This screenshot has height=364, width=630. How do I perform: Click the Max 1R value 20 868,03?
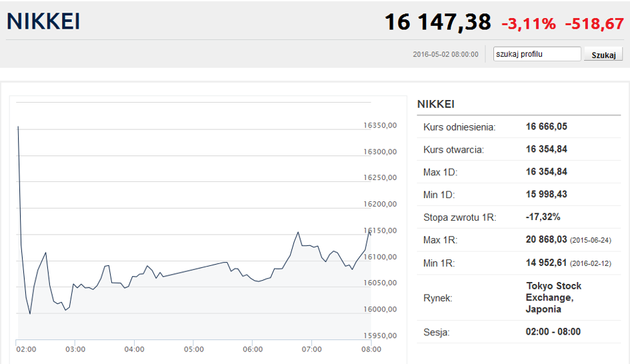point(547,239)
